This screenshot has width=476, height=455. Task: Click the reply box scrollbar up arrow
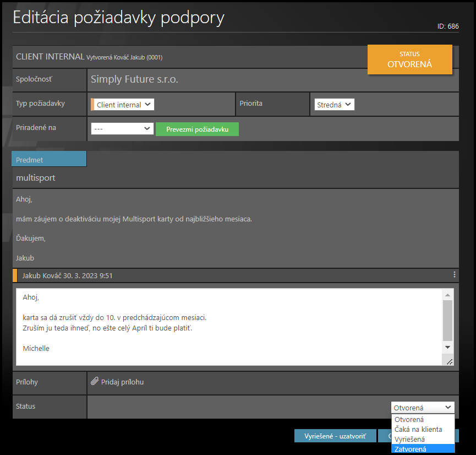coord(447,295)
